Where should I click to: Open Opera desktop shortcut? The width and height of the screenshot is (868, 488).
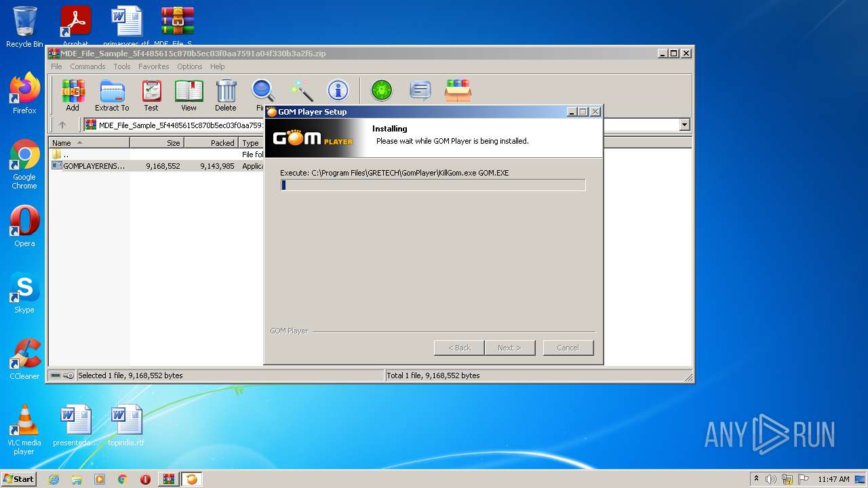tap(24, 227)
